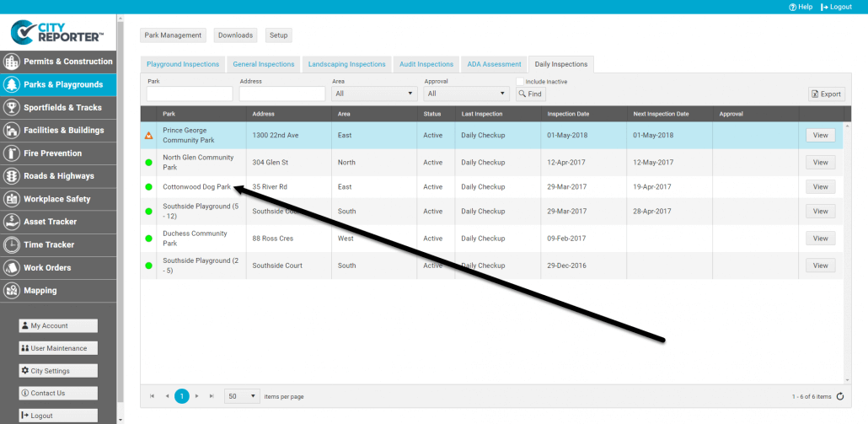This screenshot has width=868, height=424.
Task: Click the Park name input field
Action: pos(190,94)
